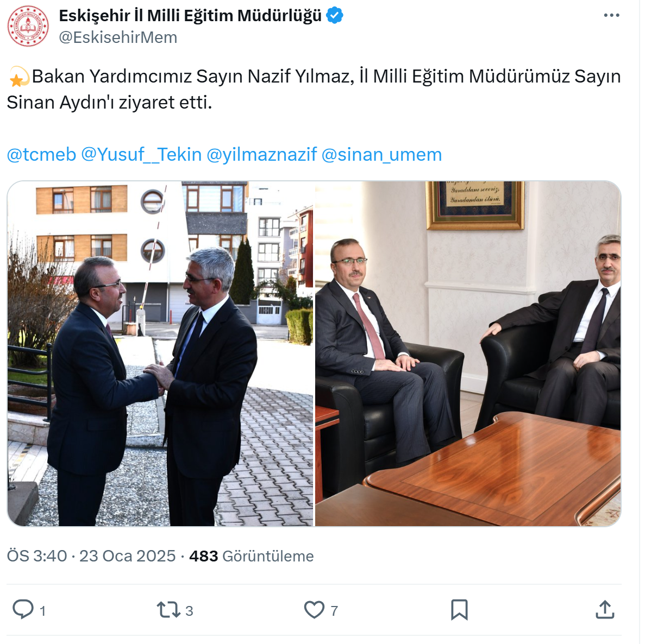Click the like count number 7

(334, 611)
